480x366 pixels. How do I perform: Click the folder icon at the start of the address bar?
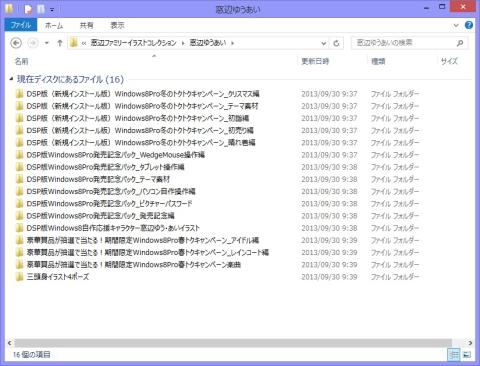click(x=74, y=43)
